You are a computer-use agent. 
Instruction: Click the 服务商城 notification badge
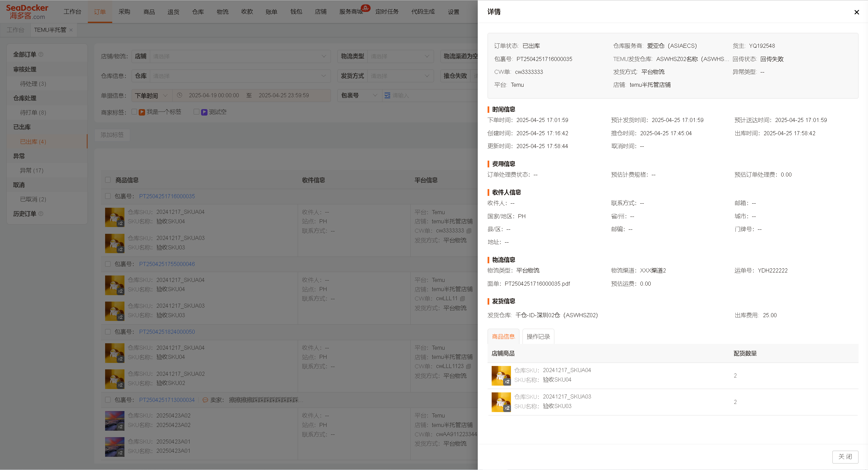pyautogui.click(x=366, y=8)
